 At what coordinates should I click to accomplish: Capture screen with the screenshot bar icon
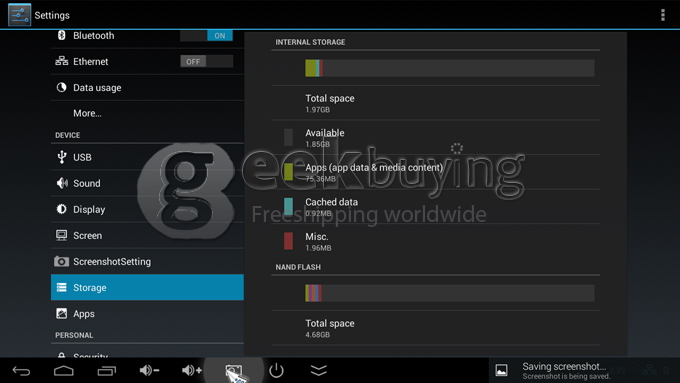234,371
